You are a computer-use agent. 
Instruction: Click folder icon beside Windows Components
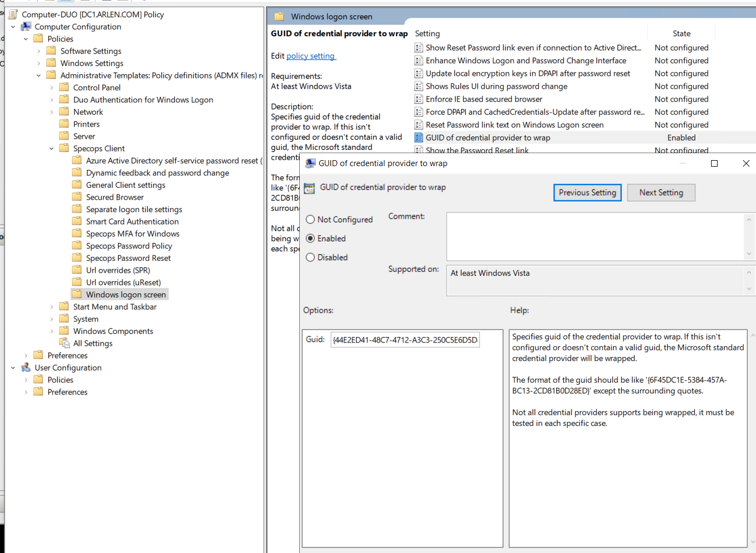coord(64,331)
